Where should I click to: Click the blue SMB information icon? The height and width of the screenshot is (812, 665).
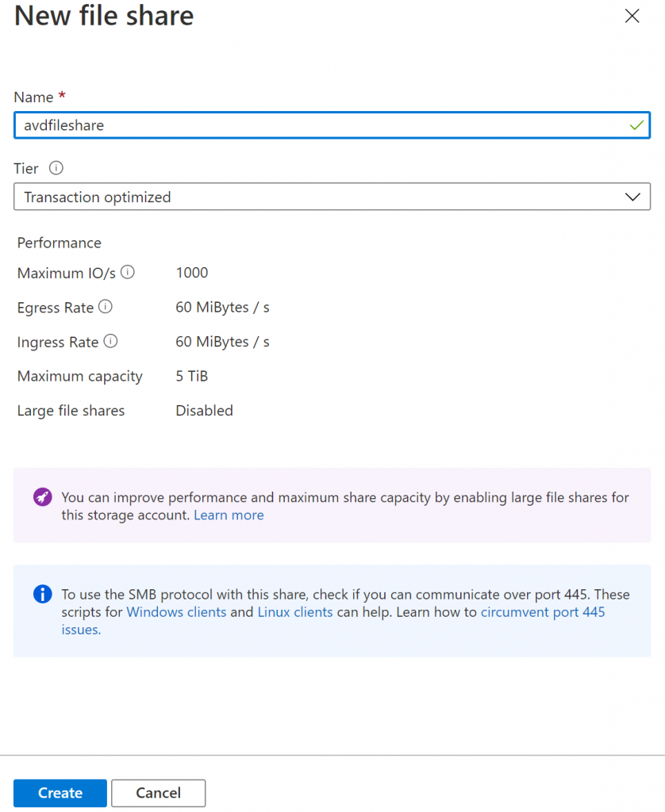pos(43,594)
